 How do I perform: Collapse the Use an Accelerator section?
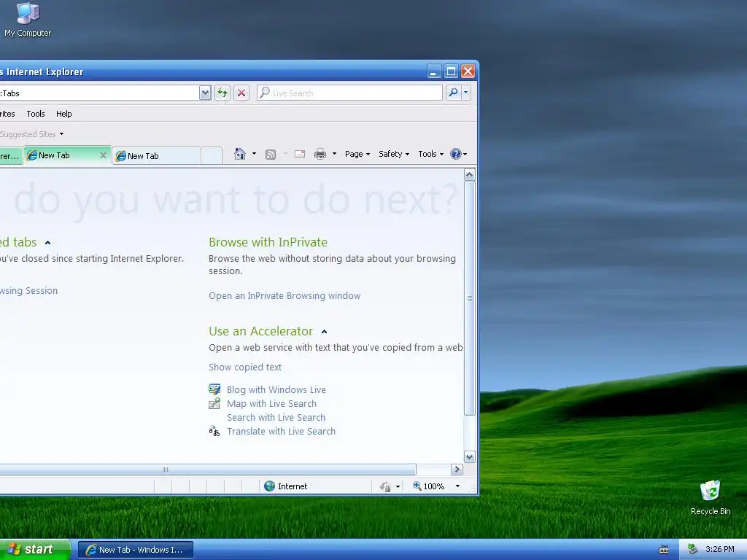(325, 332)
